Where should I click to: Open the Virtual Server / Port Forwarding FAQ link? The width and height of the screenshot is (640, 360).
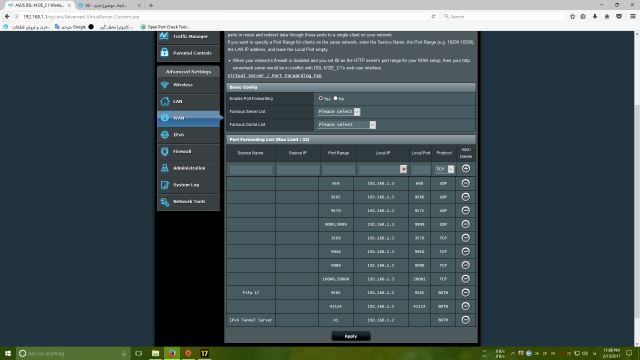pyautogui.click(x=275, y=76)
